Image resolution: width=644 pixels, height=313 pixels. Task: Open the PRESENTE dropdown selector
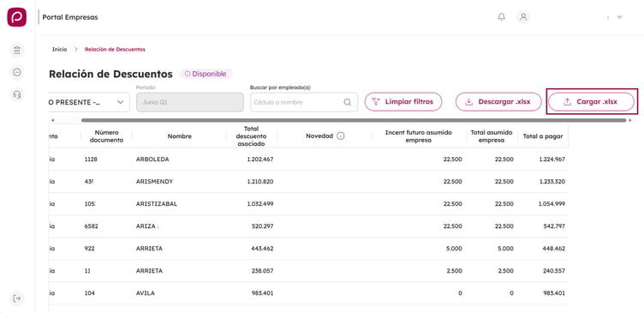89,102
